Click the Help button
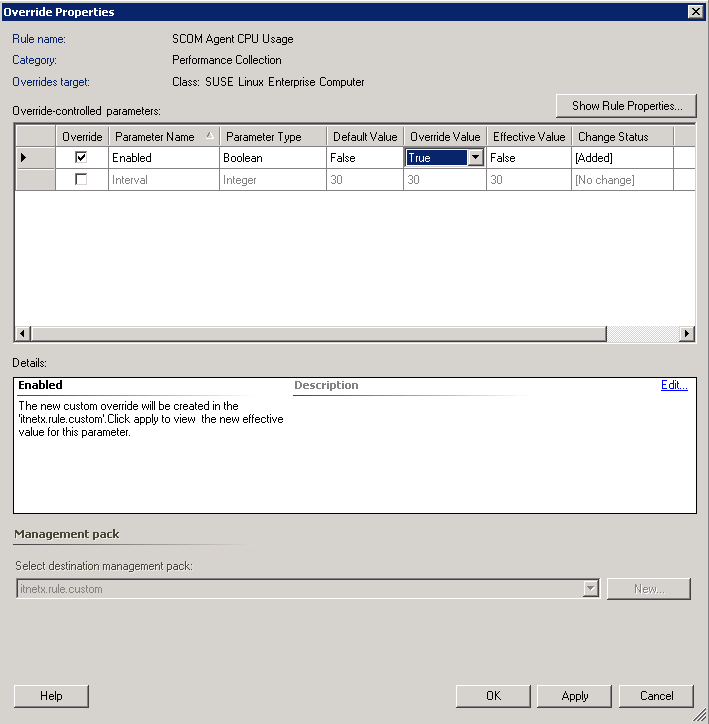 click(x=51, y=696)
